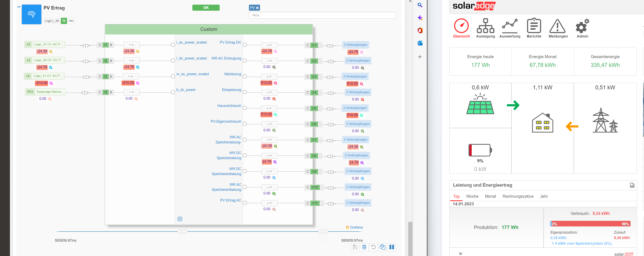
Task: Select the Rechnungszyklus tab
Action: [518, 196]
